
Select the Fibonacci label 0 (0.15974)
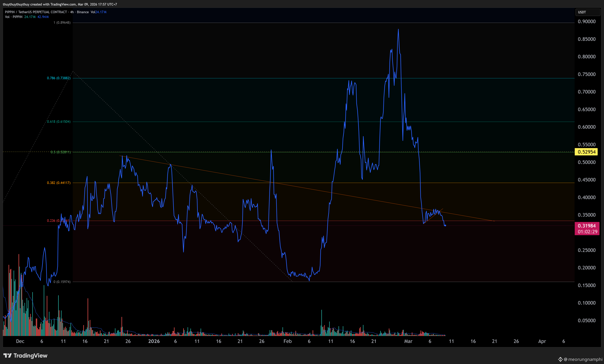pyautogui.click(x=62, y=282)
